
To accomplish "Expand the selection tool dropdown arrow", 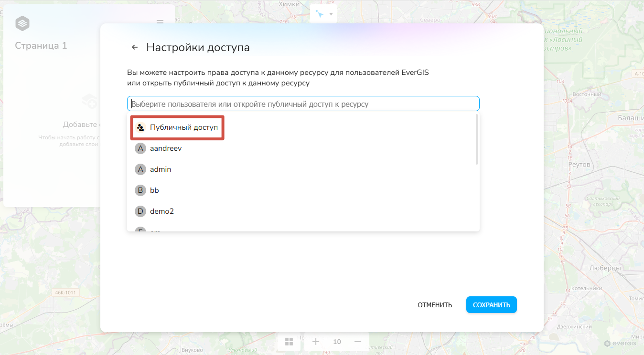I will 331,14.
